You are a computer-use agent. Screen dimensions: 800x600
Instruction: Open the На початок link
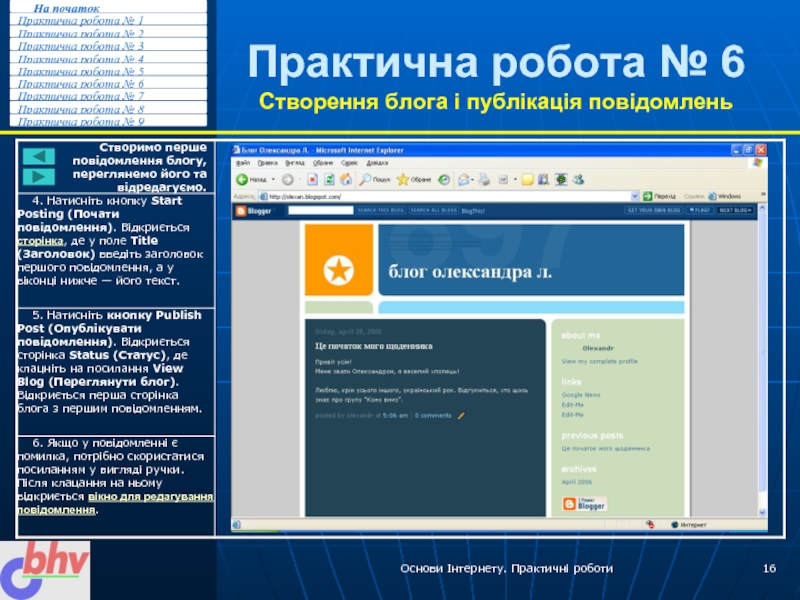(x=59, y=8)
